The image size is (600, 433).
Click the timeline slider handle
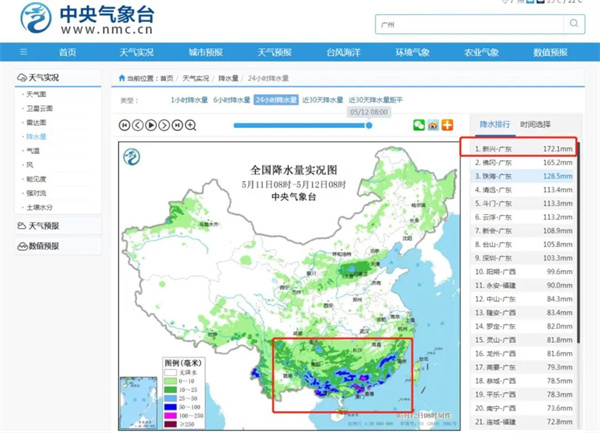click(370, 125)
